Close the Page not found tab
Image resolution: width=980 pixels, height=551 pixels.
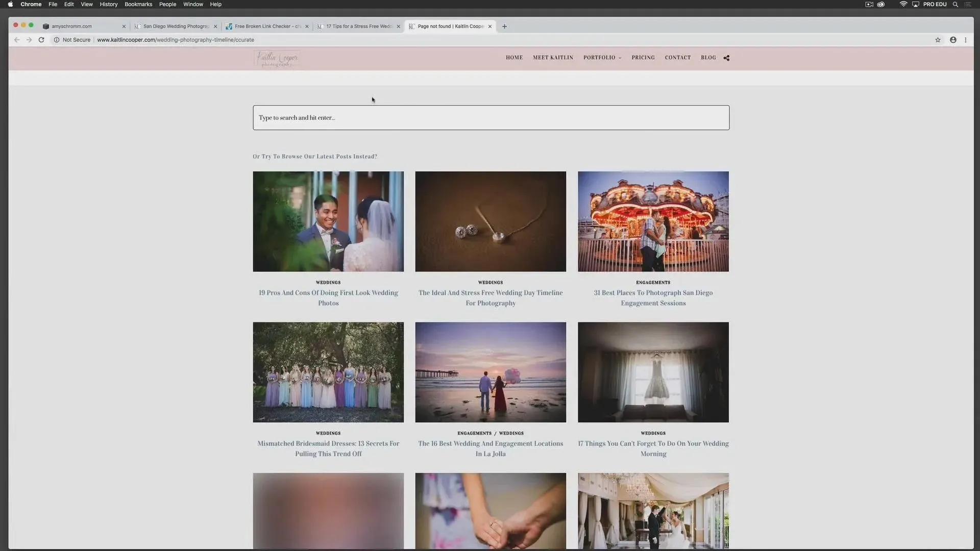point(490,27)
